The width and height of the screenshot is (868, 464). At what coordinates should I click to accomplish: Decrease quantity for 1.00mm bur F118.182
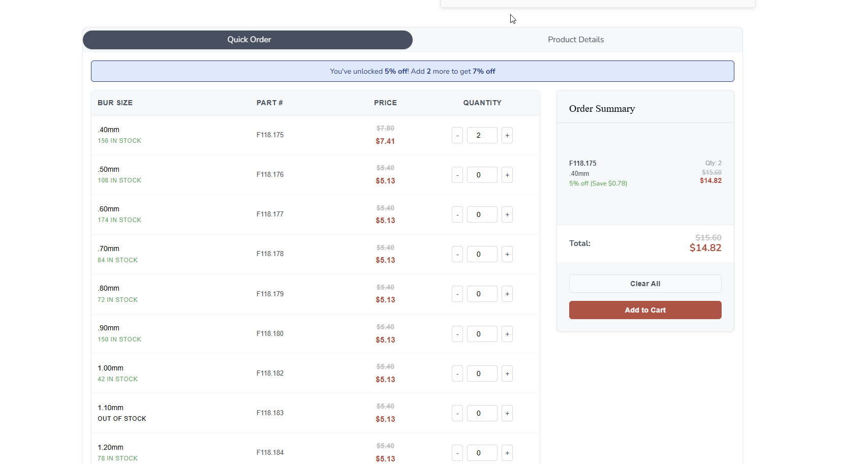pos(457,373)
